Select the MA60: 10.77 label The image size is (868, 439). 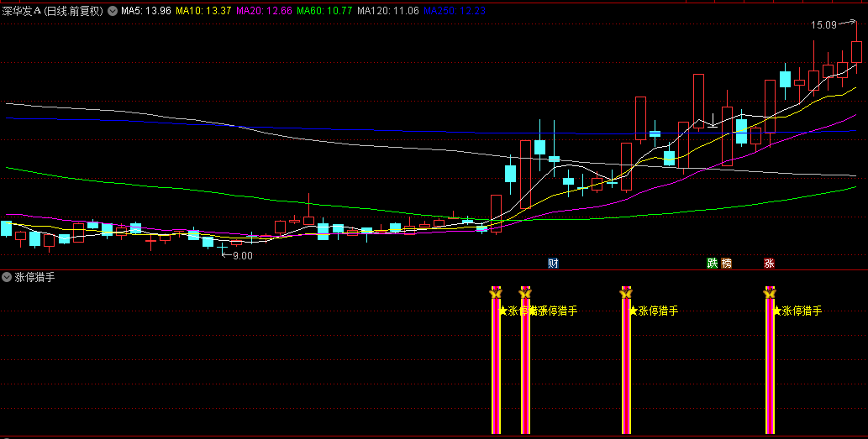click(324, 11)
